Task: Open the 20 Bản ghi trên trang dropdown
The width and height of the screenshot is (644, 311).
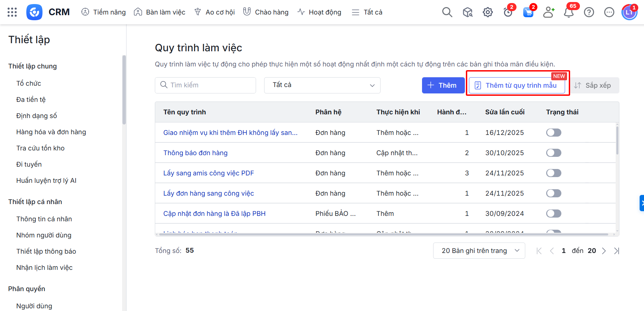Action: coord(479,251)
